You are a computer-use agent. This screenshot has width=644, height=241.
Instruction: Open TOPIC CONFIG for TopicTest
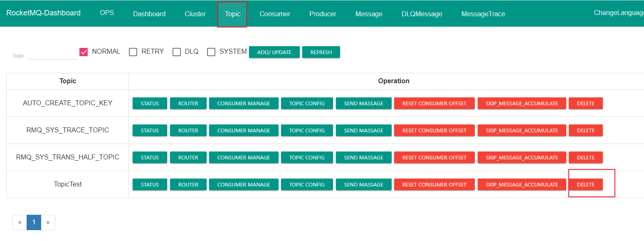pos(307,184)
